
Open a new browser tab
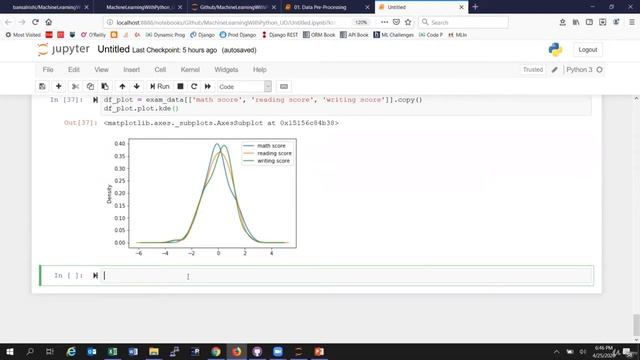pyautogui.click(x=475, y=7)
